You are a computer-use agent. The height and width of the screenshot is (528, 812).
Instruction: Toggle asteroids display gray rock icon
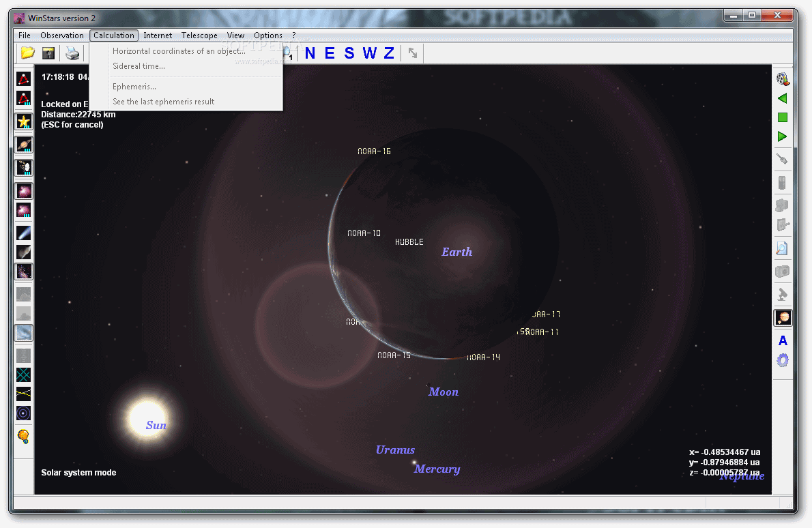24,252
